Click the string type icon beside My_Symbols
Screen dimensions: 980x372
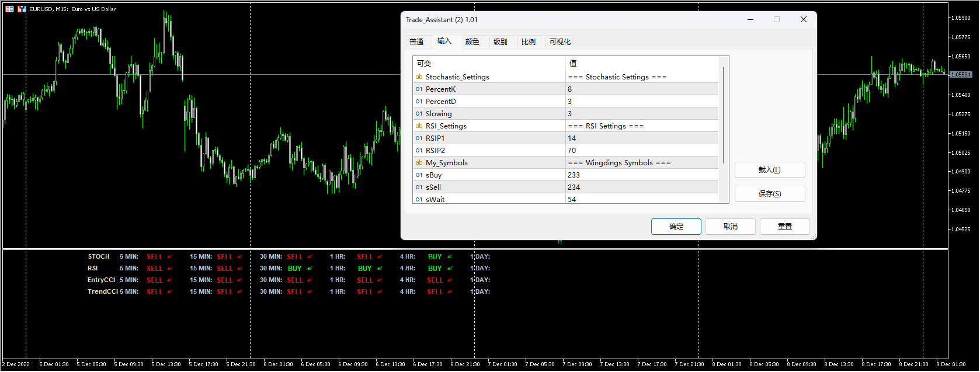[419, 163]
